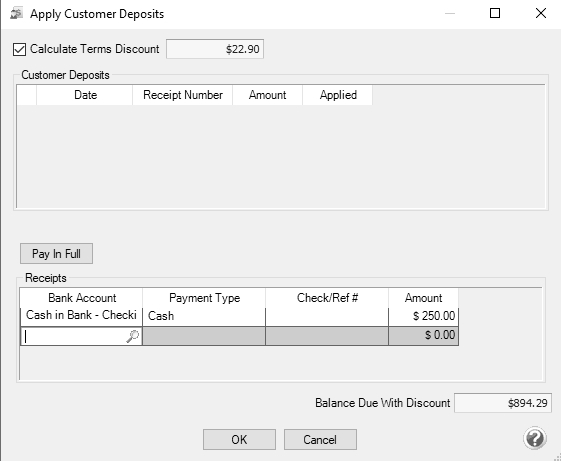Click the empty Bank Account entry field
The image size is (561, 461).
pos(81,336)
